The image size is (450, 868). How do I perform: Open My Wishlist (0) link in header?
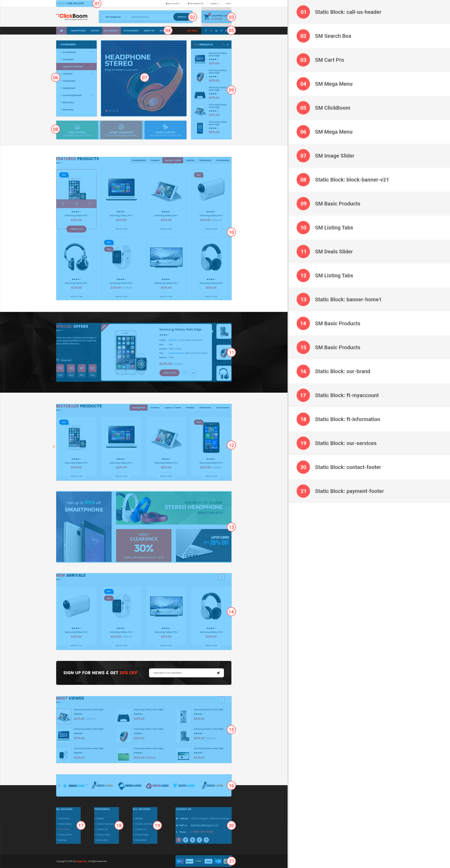[195, 3]
